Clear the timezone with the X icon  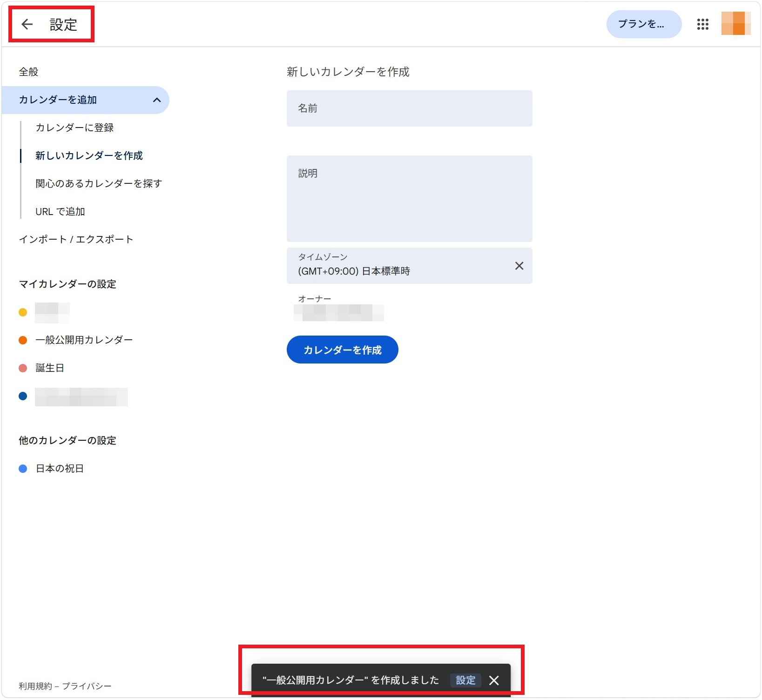point(519,266)
